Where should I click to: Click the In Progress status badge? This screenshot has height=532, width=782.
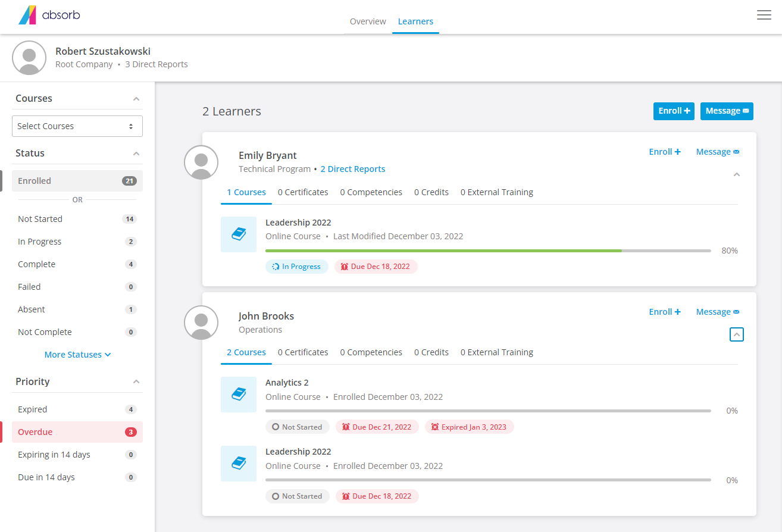point(297,267)
